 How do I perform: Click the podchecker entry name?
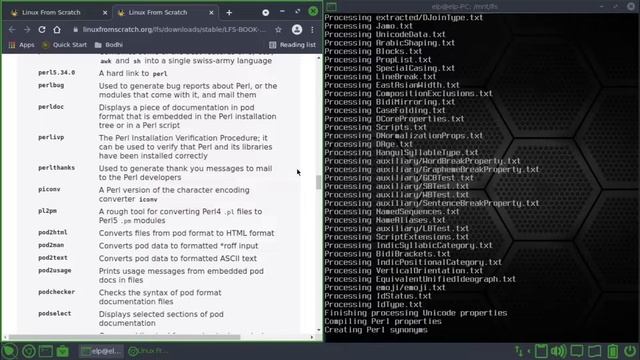56,292
